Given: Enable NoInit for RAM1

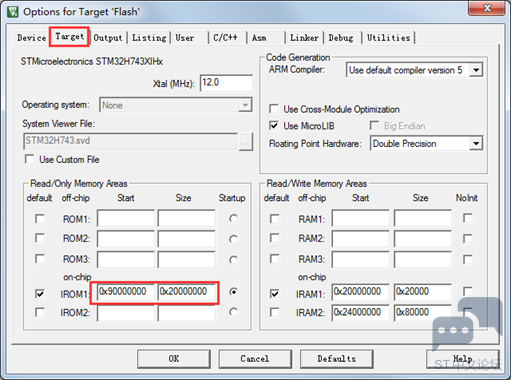Looking at the screenshot, I should click(x=468, y=218).
